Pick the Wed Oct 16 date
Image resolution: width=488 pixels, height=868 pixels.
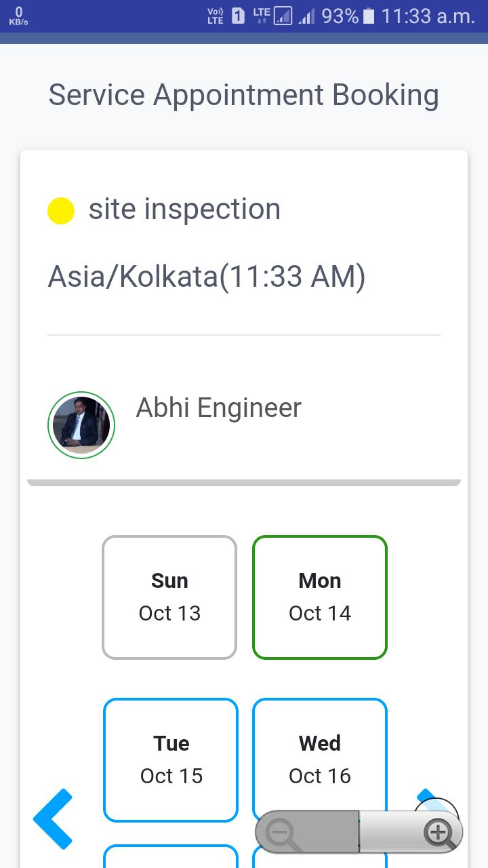click(x=320, y=760)
